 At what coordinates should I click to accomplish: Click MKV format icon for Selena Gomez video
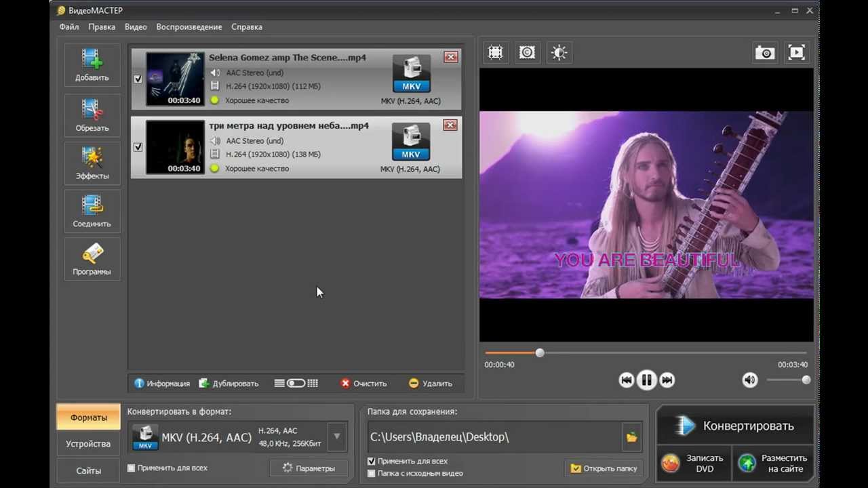[411, 73]
